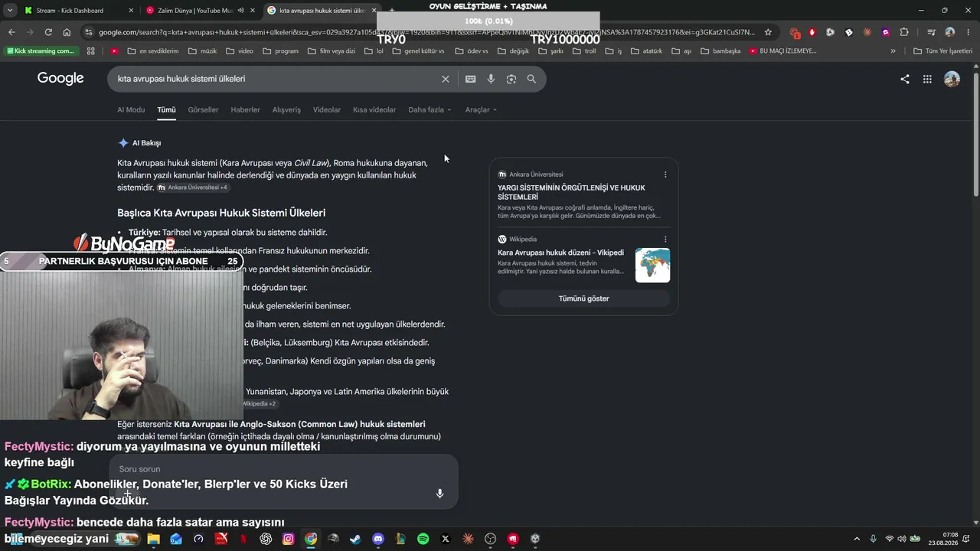Image resolution: width=980 pixels, height=551 pixels.
Task: Reload the current page
Action: click(48, 32)
